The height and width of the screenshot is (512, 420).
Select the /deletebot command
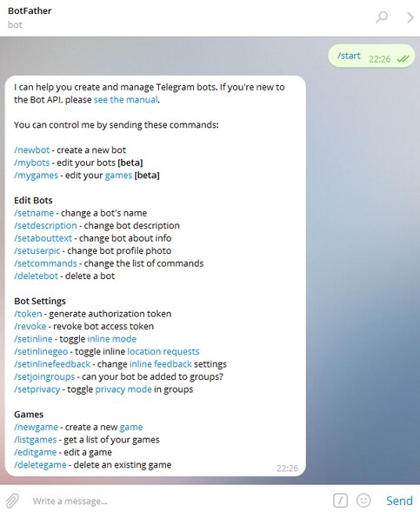coord(36,276)
